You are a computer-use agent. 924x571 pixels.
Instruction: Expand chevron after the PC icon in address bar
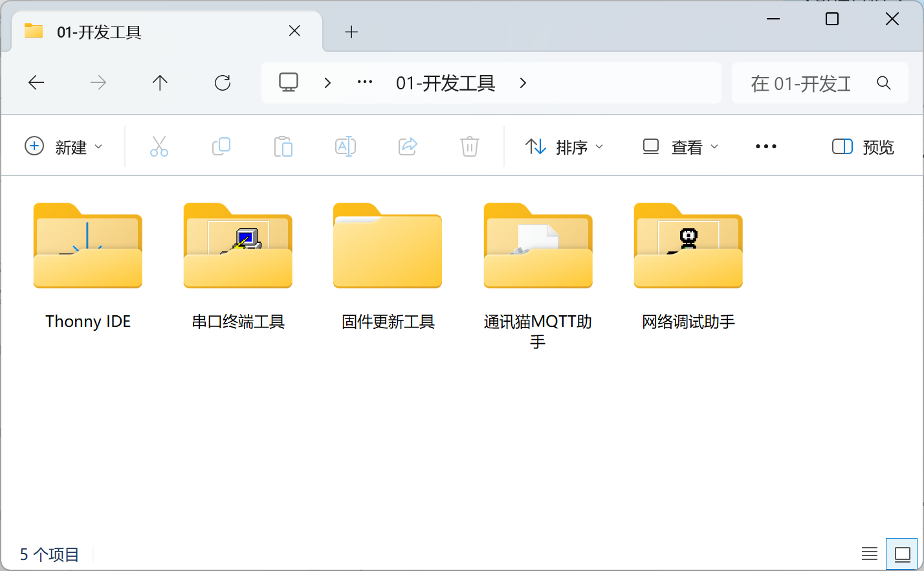[327, 83]
